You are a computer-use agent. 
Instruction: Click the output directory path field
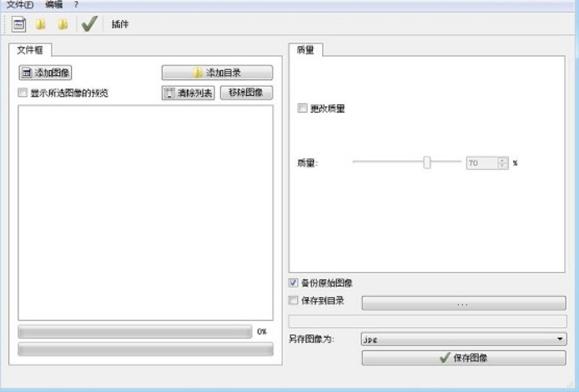coord(427,321)
